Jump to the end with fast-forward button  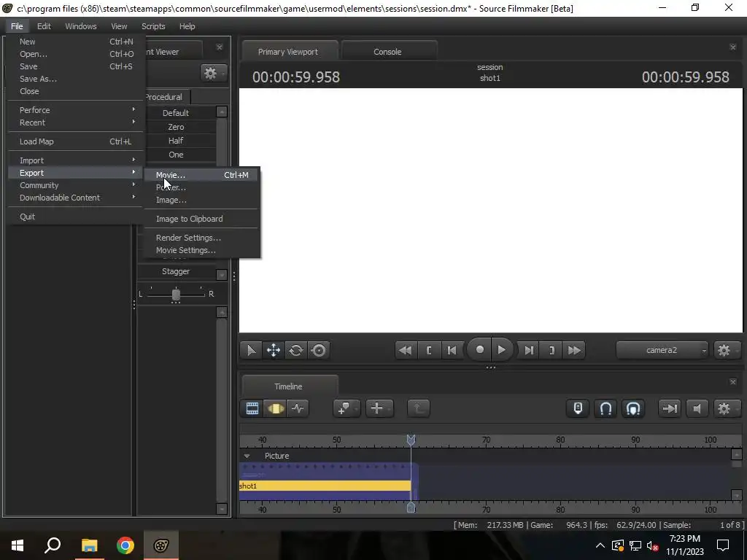[575, 351]
